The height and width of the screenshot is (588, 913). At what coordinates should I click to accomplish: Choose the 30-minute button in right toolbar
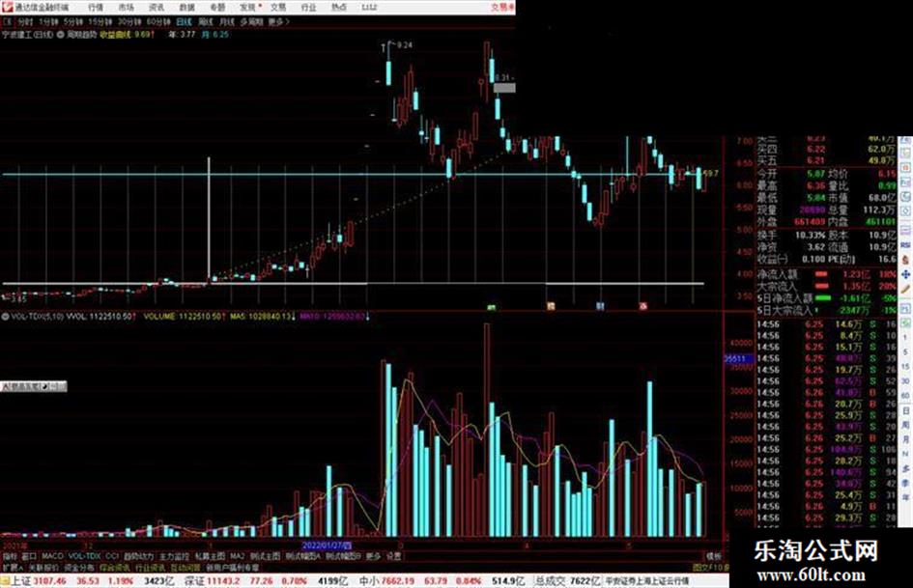(x=905, y=381)
